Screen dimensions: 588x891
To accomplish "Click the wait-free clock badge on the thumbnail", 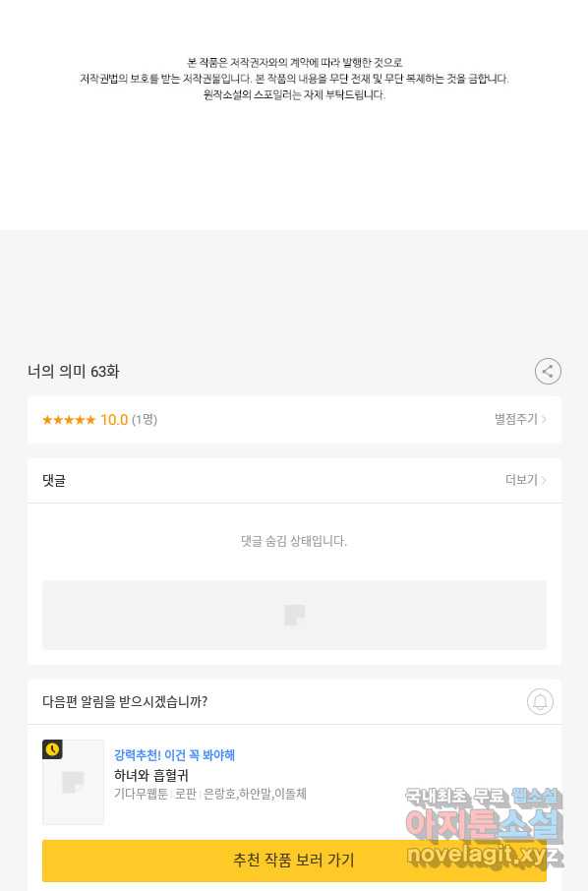I will [x=52, y=749].
